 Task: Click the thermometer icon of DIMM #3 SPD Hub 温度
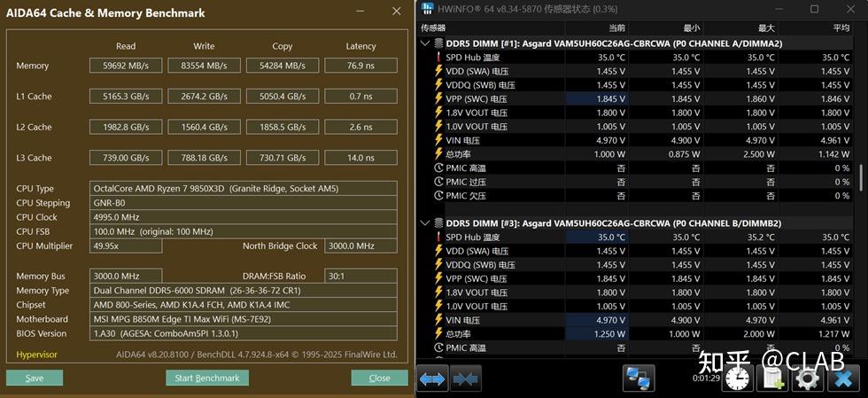[x=438, y=238]
